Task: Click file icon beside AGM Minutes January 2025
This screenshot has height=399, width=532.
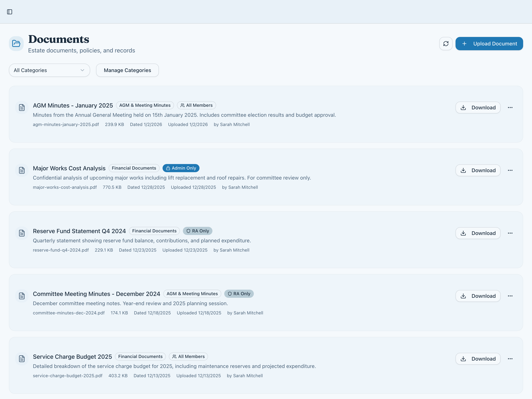Action: pyautogui.click(x=22, y=108)
